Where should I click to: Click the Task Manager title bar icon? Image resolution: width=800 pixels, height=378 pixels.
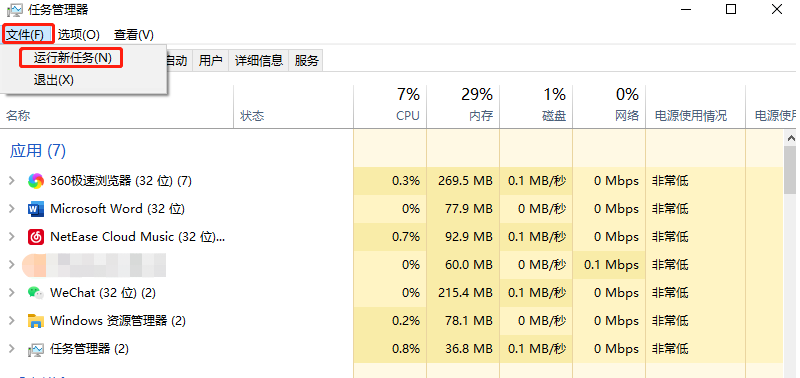click(14, 9)
